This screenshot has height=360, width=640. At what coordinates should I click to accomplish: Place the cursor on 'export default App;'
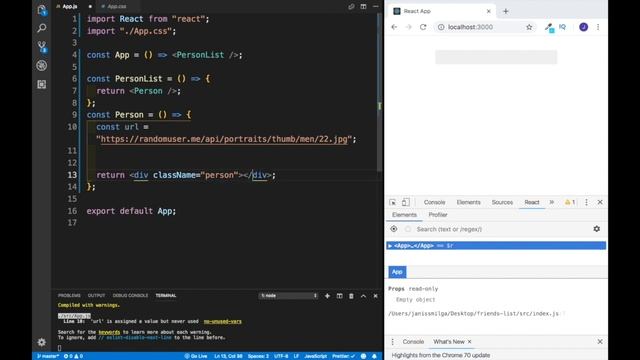(x=131, y=211)
